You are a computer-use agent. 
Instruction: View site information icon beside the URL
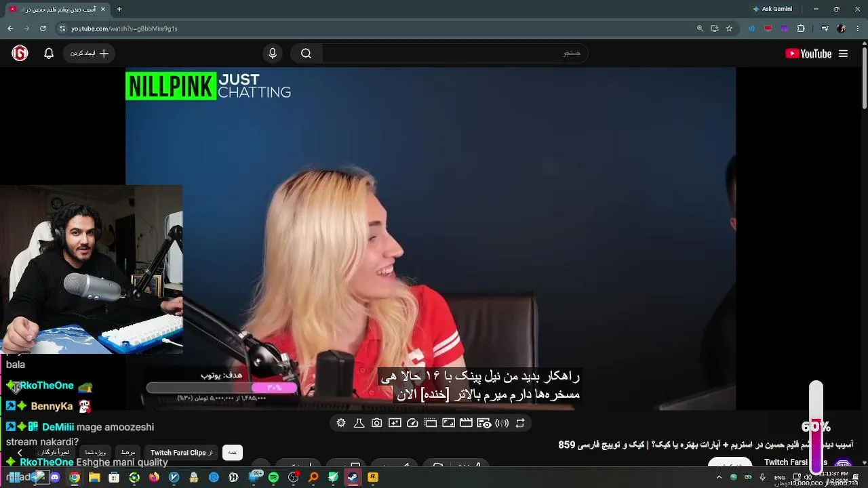(x=62, y=28)
